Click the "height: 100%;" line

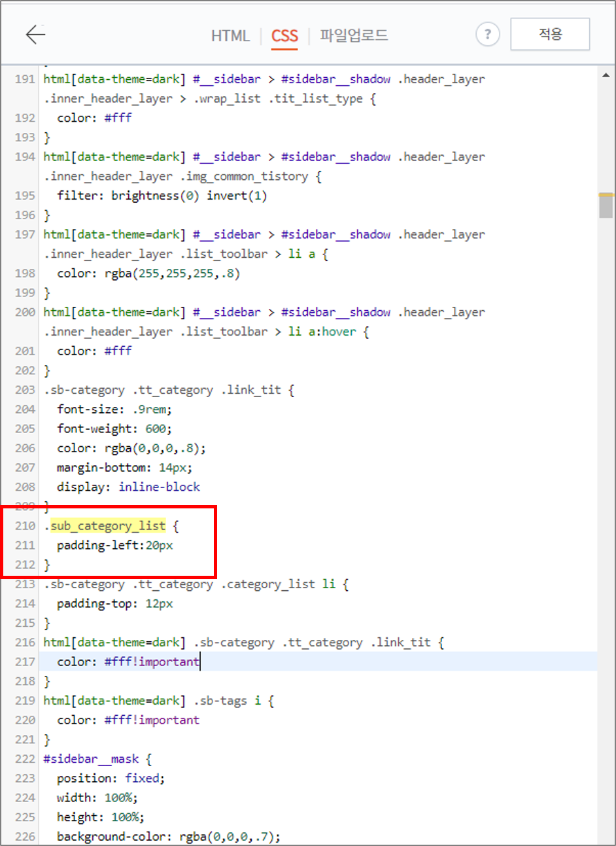pos(101,817)
